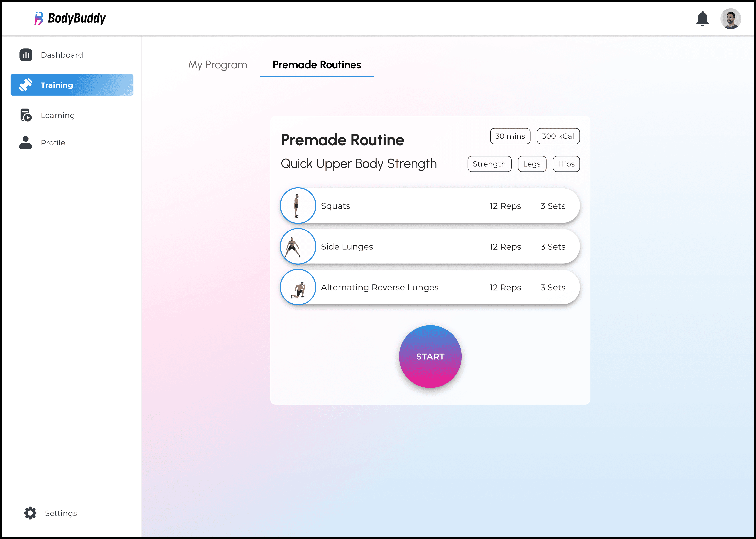756x539 pixels.
Task: Select the Premade Routines tab
Action: [x=317, y=65]
